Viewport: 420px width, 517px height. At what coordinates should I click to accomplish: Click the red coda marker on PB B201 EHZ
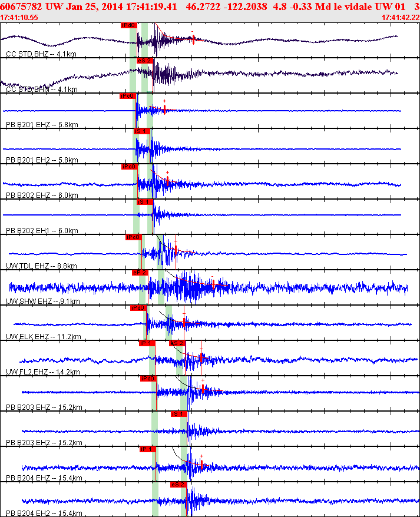164,110
